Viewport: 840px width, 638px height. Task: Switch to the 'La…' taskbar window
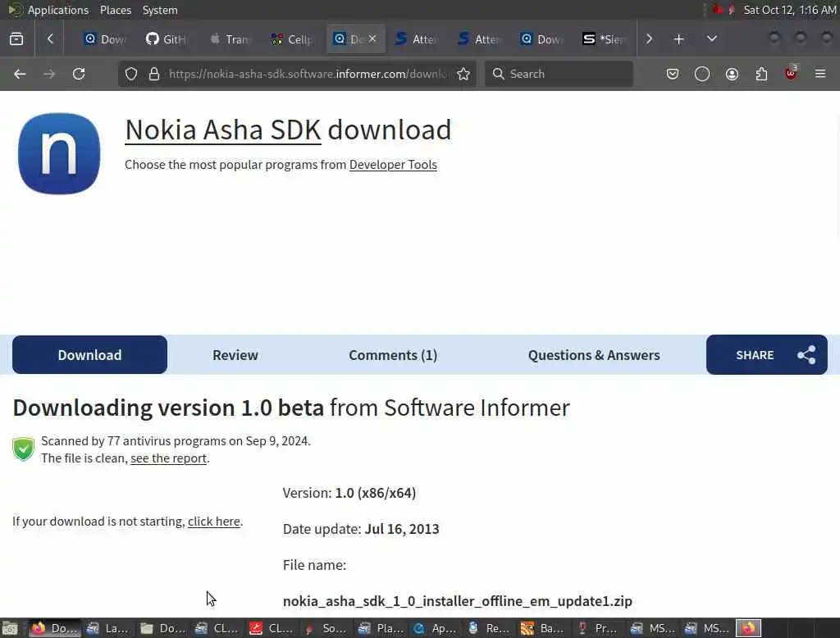108,628
